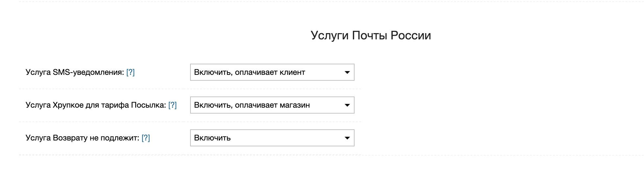Click 'SMS-уведомления' text in first row
The width and height of the screenshot is (644, 170).
tap(88, 72)
